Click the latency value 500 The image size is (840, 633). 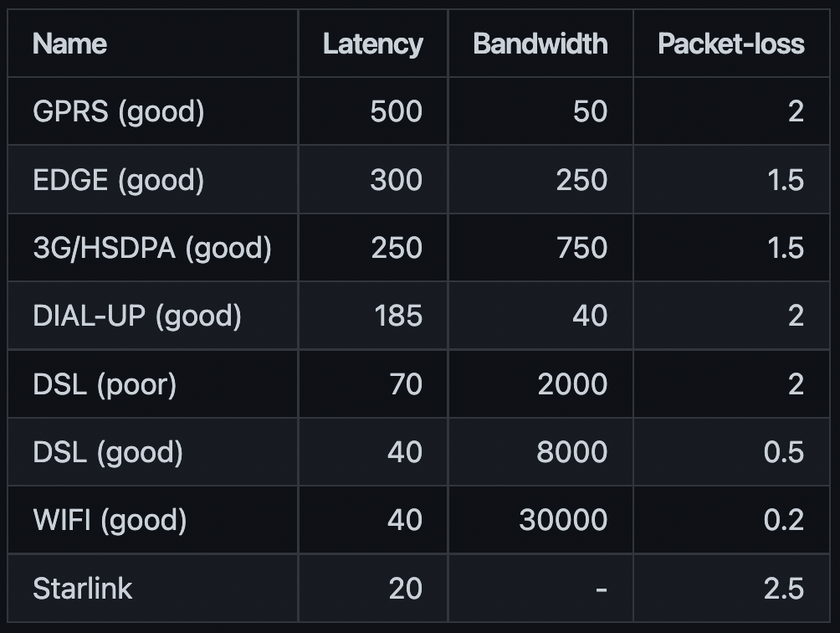click(397, 111)
